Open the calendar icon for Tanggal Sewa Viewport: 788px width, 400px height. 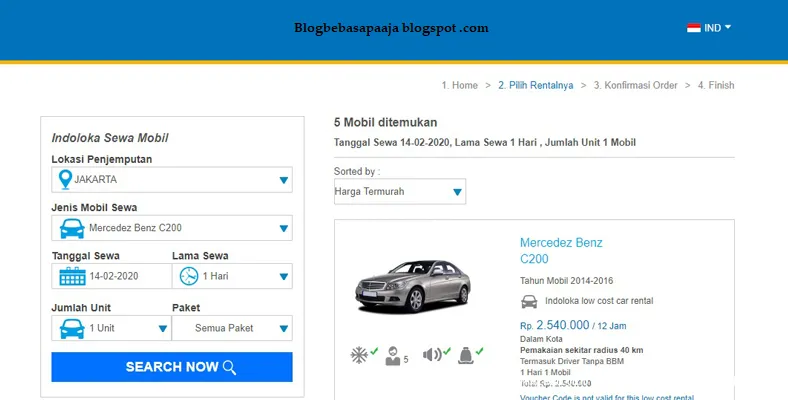72,276
